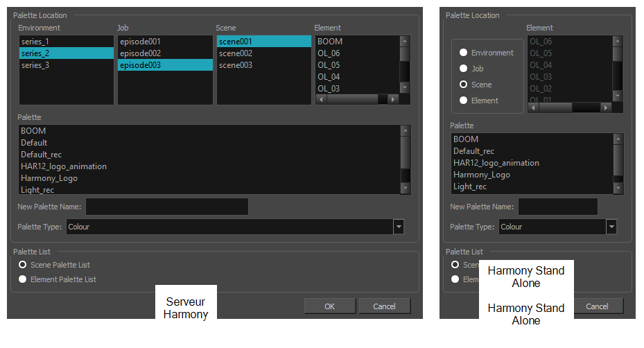Select Harmony_Logo in the server Palette list

[x=209, y=178]
